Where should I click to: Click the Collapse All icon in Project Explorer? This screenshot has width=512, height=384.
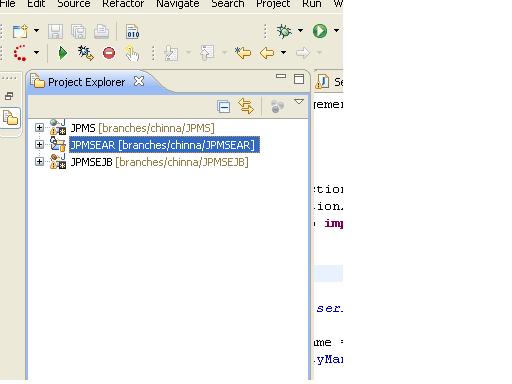(x=223, y=107)
